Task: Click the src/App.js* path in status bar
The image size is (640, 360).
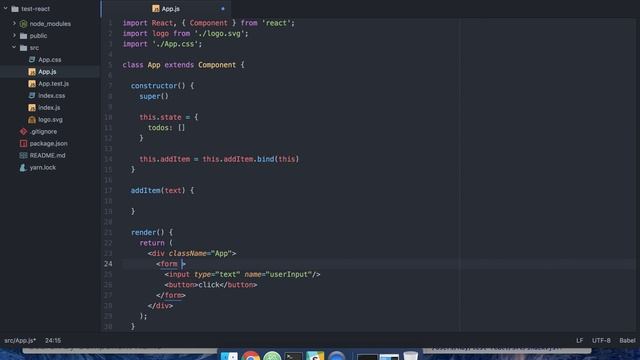Action: coord(20,340)
